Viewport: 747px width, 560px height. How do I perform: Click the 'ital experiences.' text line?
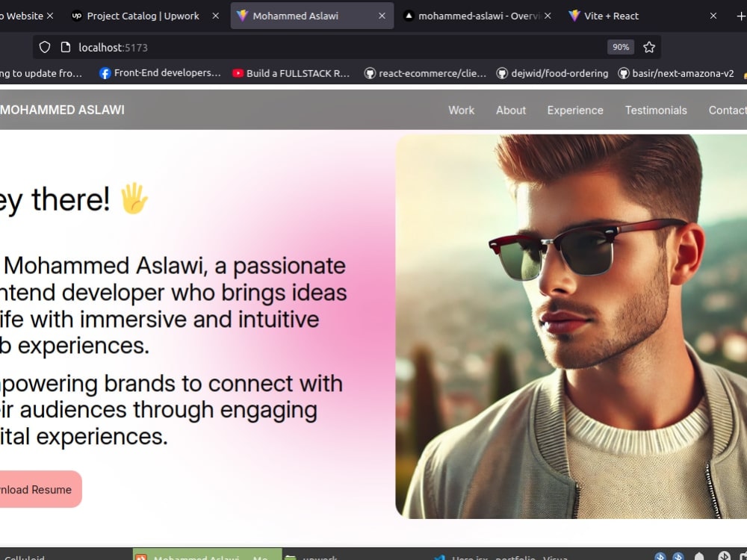[84, 436]
